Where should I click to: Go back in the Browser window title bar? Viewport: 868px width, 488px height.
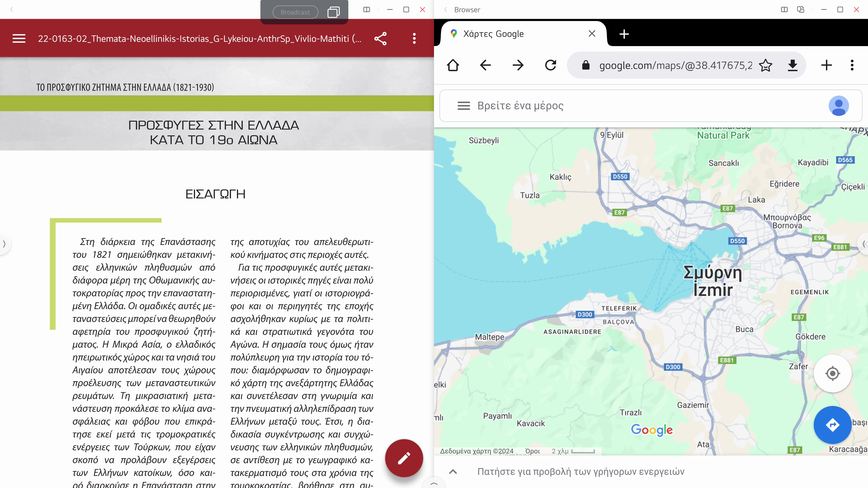tap(446, 9)
